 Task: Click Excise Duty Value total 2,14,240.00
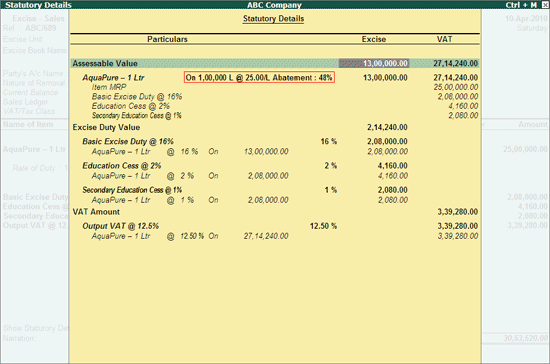pos(387,127)
